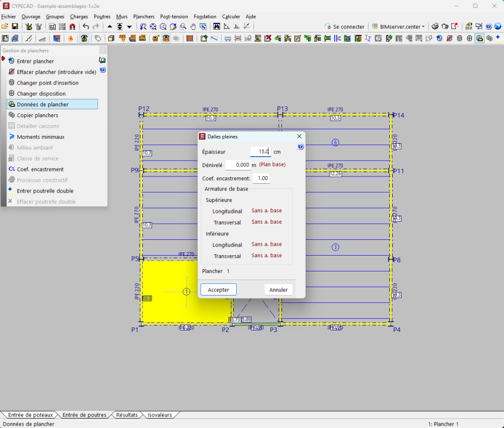504x428 pixels.
Task: Open the book icon in Gestion de planchers
Action: click(x=102, y=60)
